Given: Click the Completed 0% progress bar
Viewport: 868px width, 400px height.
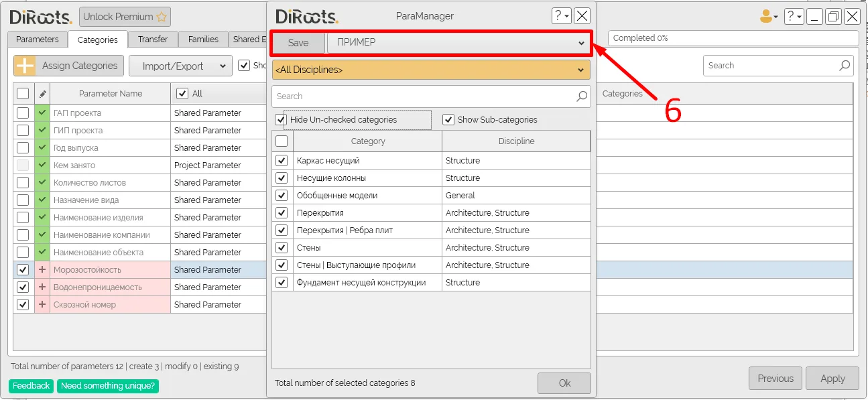Looking at the screenshot, I should click(733, 38).
